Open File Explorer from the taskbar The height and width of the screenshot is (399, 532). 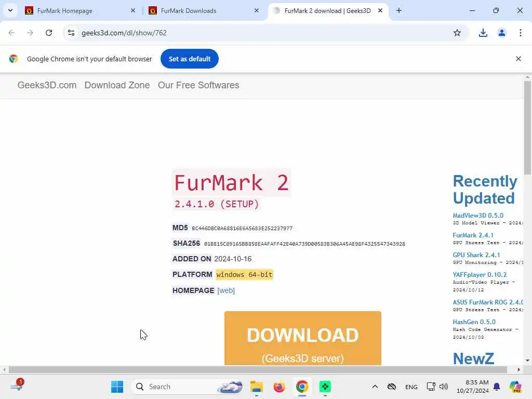pyautogui.click(x=257, y=387)
